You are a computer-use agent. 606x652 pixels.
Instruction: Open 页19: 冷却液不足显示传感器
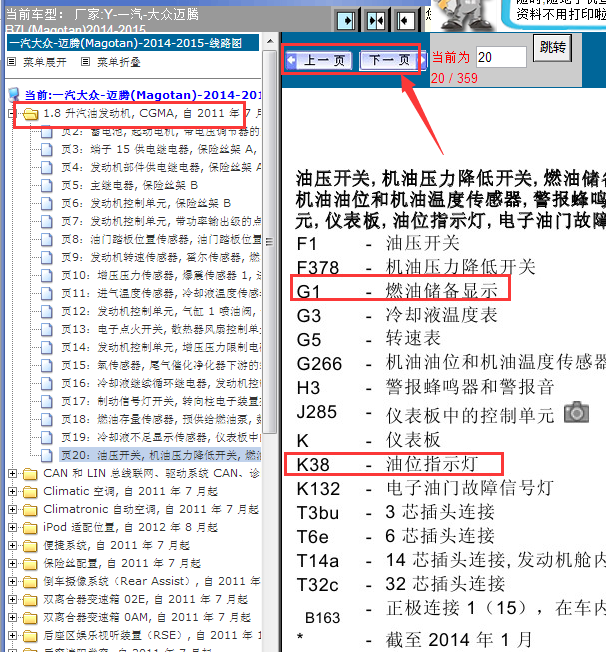[x=161, y=437]
